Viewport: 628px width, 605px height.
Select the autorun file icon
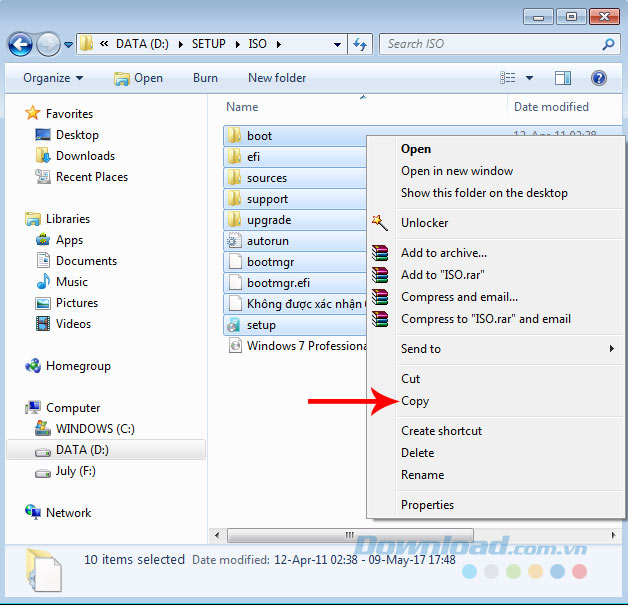coord(234,241)
